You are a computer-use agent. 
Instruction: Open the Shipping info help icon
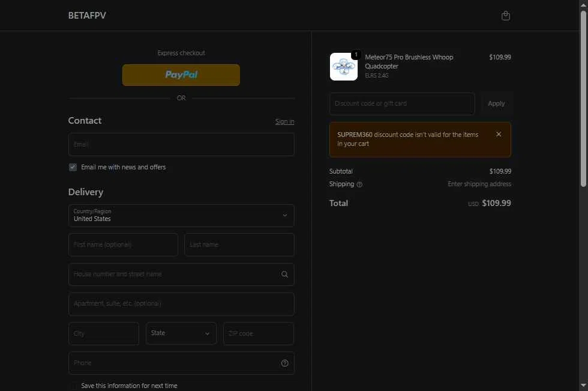359,184
